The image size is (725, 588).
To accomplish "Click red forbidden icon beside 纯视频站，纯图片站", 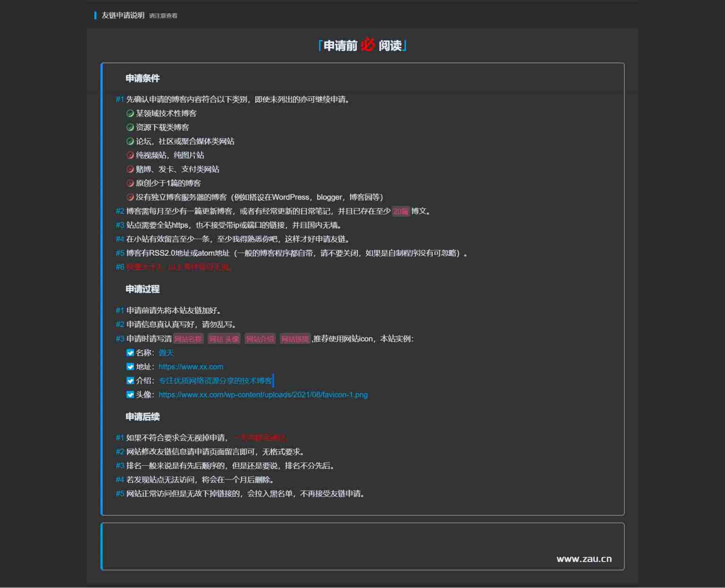I will click(130, 155).
